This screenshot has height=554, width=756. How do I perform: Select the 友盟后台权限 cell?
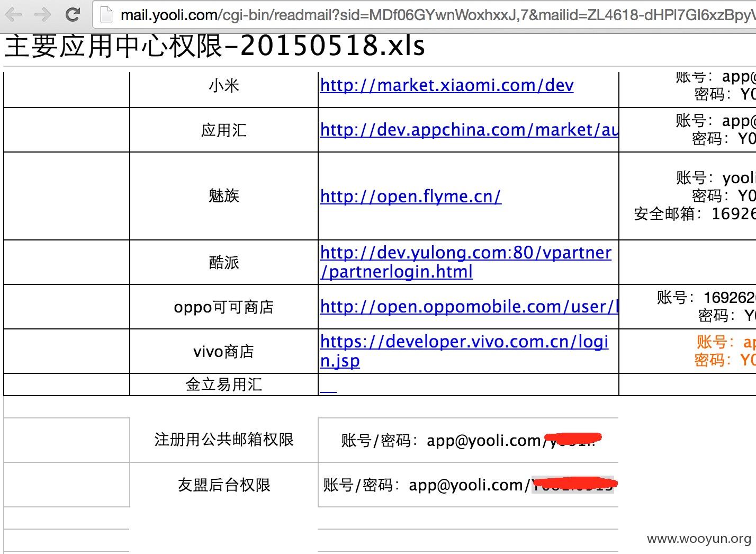pyautogui.click(x=224, y=485)
